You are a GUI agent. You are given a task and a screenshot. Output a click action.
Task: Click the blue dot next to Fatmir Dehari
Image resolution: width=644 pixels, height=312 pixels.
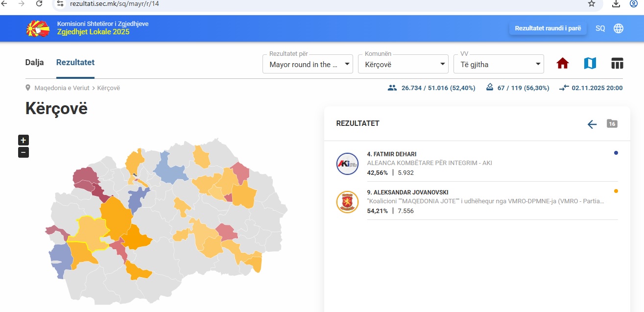[616, 153]
